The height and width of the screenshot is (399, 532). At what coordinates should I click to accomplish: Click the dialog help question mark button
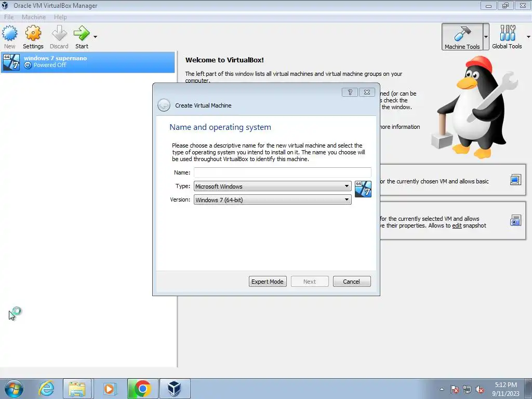point(350,92)
